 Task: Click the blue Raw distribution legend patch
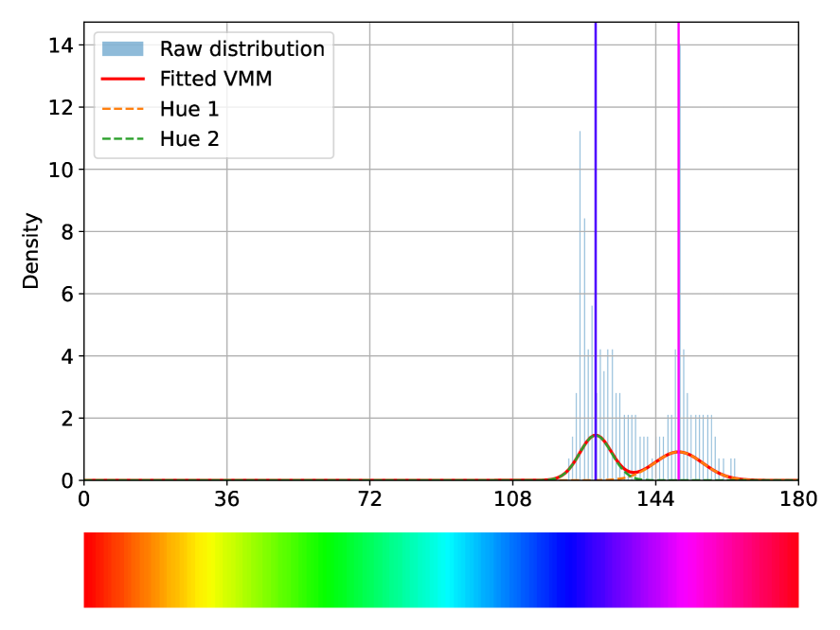122,48
